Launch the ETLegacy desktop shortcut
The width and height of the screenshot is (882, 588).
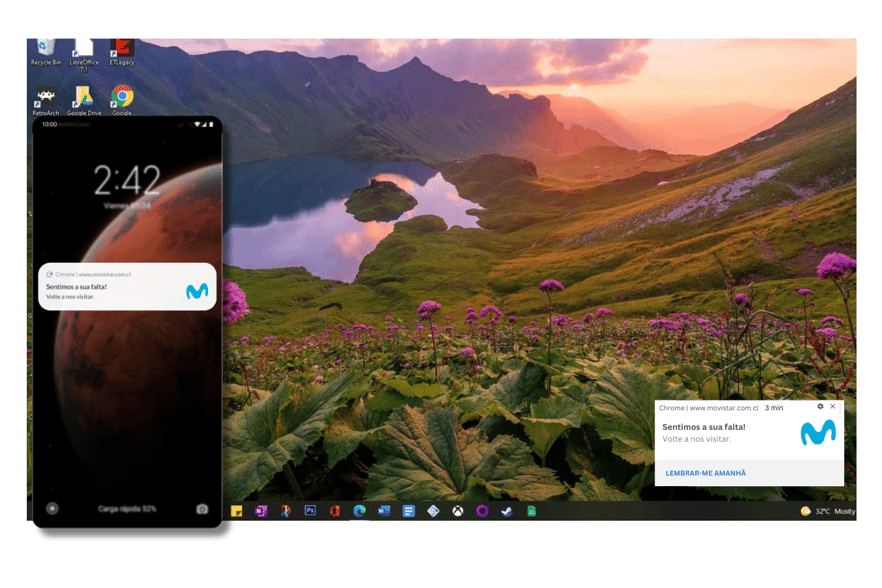click(122, 50)
